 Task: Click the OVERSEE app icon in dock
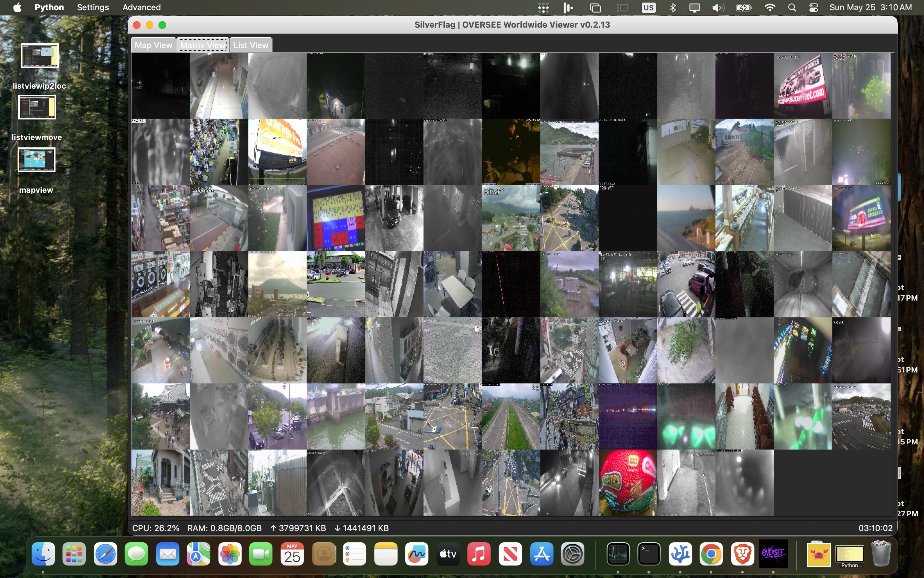773,554
